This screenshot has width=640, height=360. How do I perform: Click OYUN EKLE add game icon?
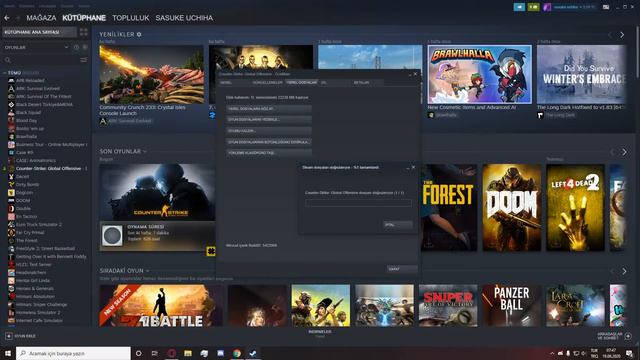9,336
